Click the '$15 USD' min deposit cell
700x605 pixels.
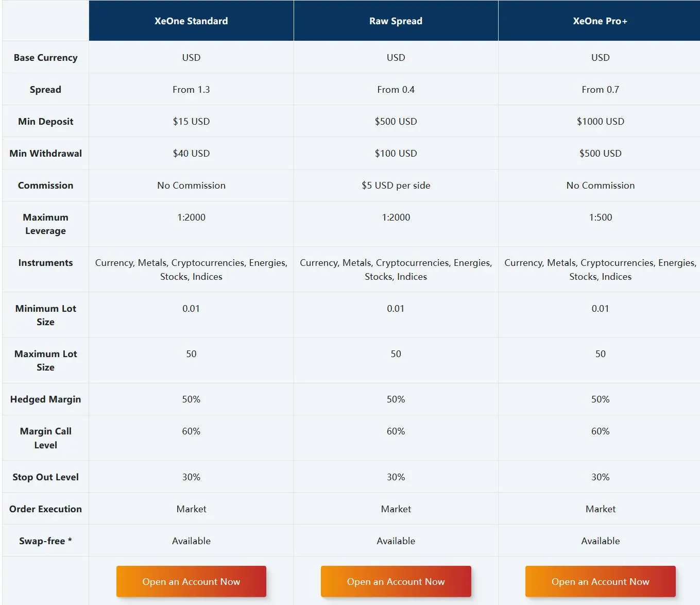tap(191, 122)
